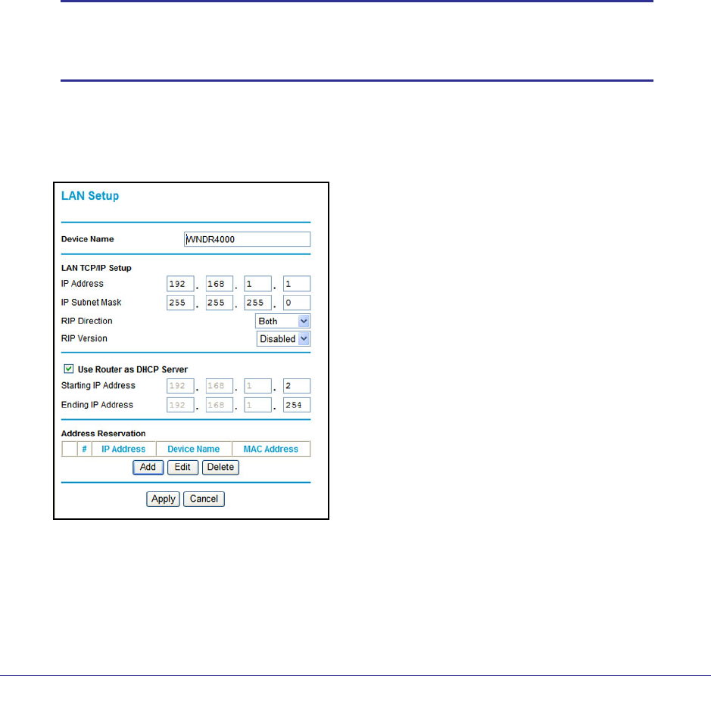
Task: Click the Address Reservation label
Action: 103,433
